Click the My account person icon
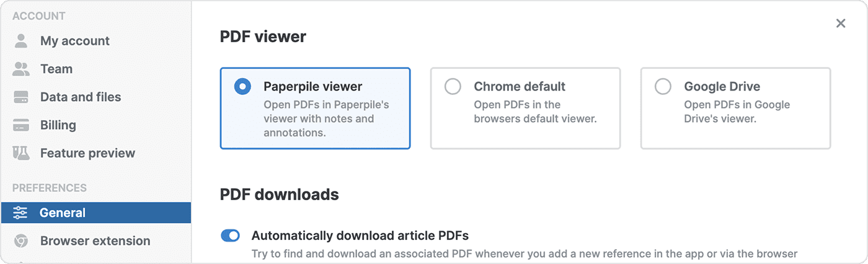 [x=21, y=41]
